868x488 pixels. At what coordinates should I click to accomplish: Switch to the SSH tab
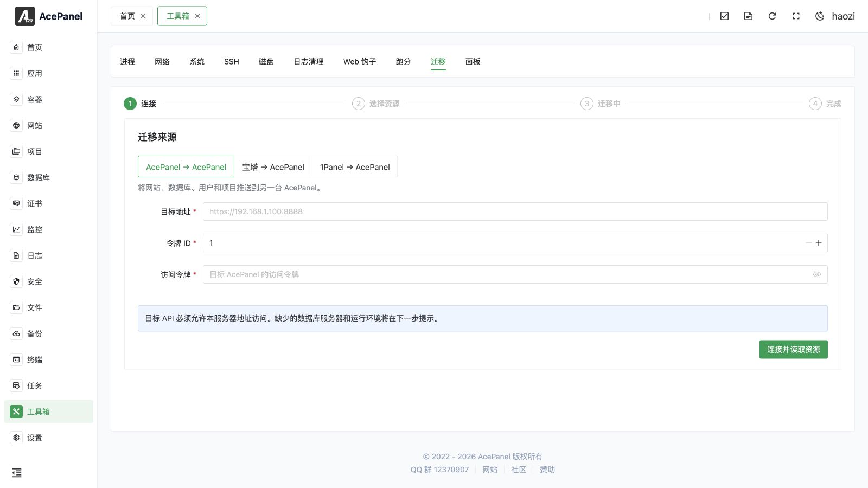232,62
